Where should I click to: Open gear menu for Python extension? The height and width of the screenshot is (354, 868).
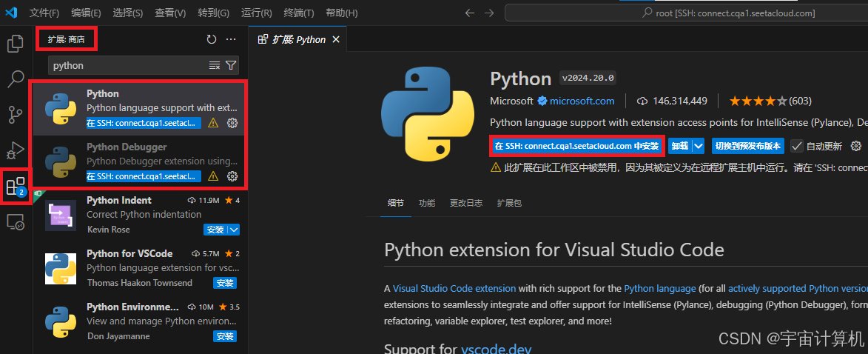coord(232,123)
